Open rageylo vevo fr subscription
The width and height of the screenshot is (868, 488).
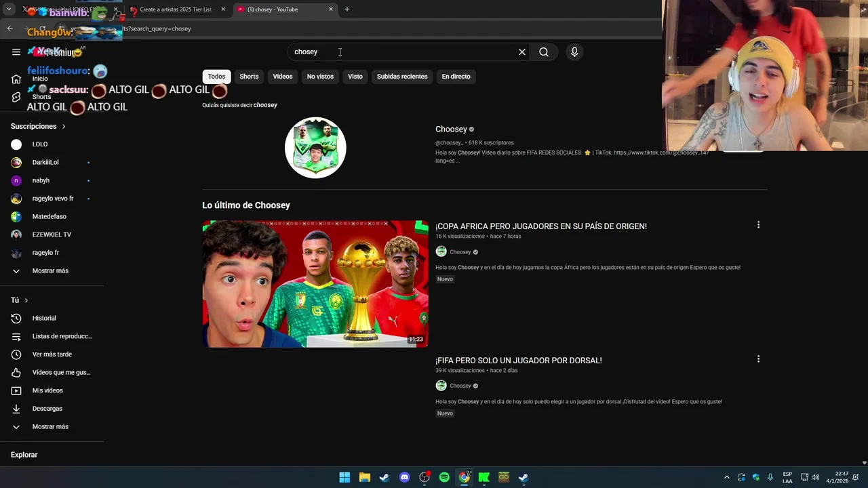pos(52,199)
